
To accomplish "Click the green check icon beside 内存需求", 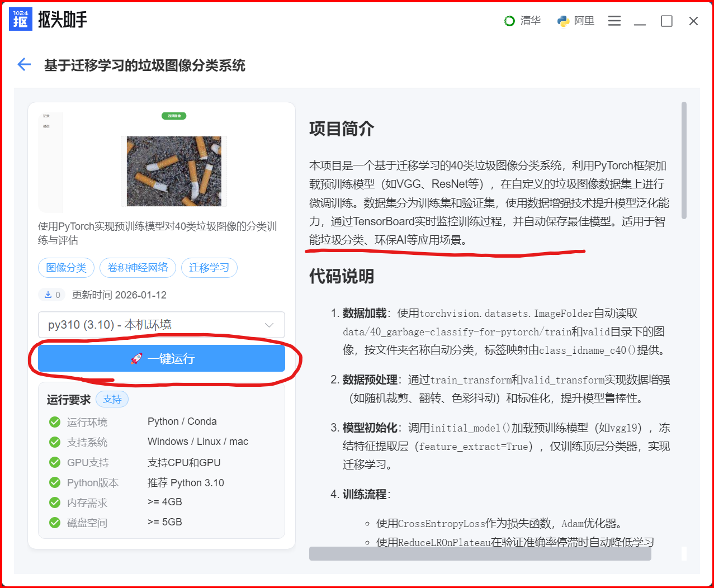I will 55,502.
